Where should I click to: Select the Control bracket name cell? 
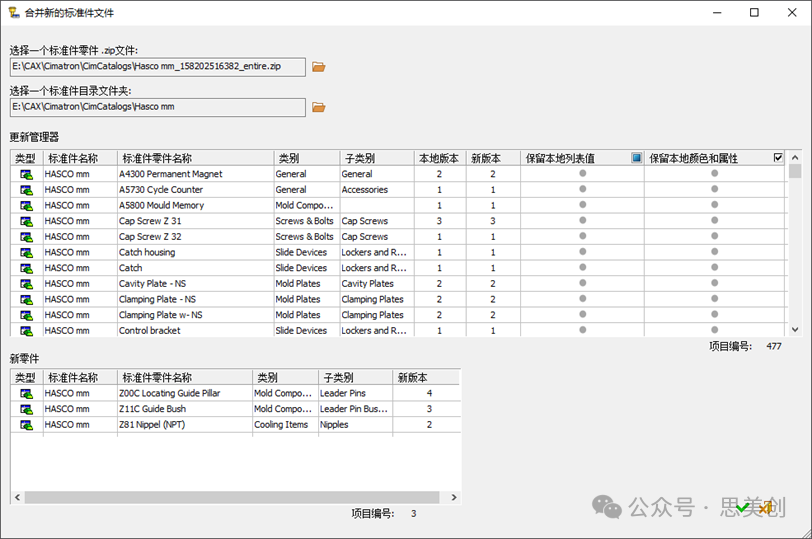[196, 330]
